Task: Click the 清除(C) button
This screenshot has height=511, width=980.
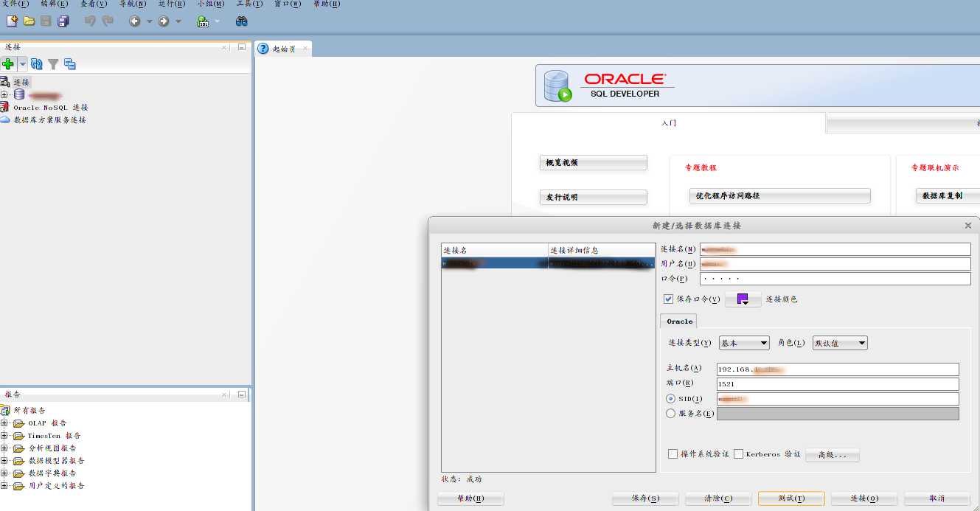Action: 718,498
